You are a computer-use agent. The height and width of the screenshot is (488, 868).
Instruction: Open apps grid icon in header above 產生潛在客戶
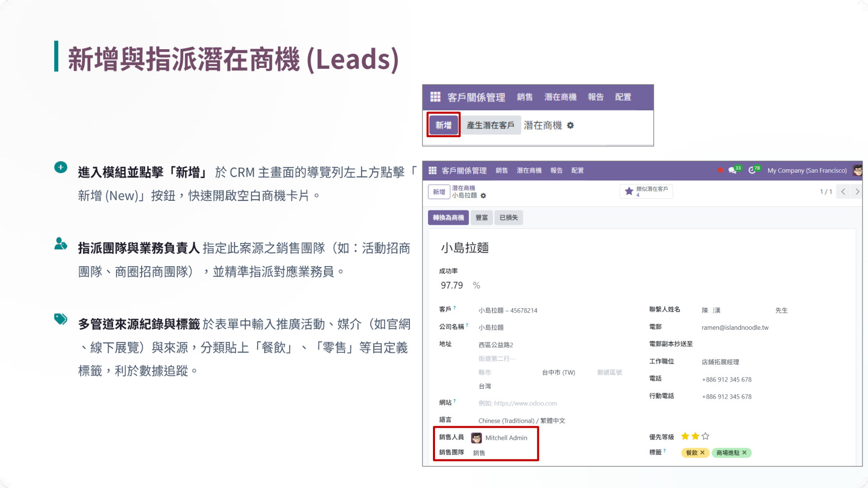coord(435,96)
